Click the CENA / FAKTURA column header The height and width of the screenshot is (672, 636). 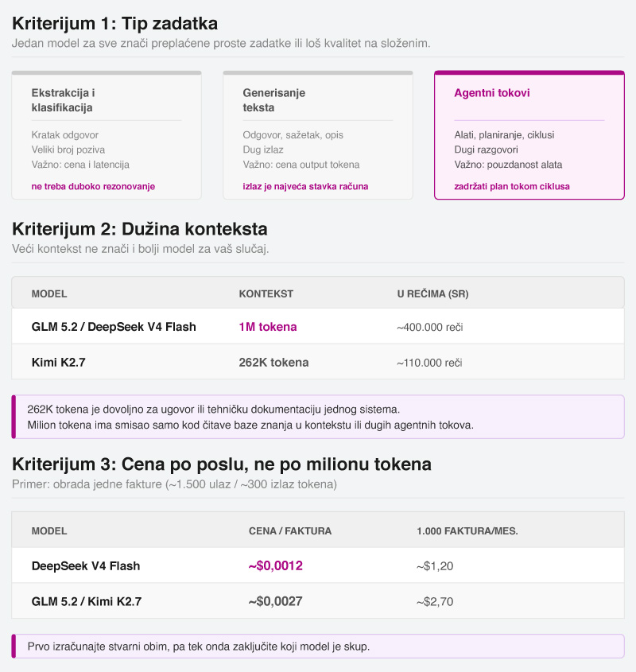coord(289,531)
